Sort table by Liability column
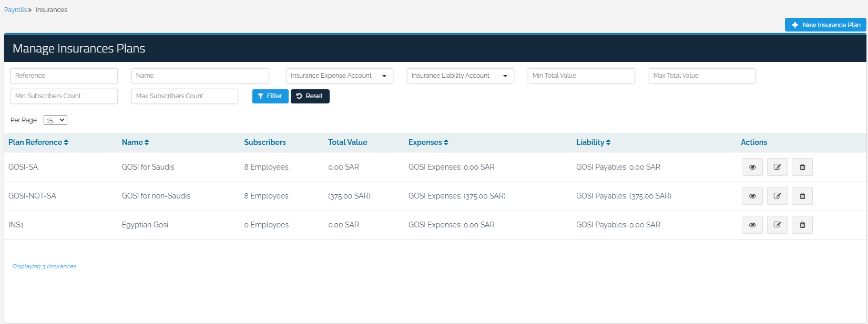 (x=593, y=142)
